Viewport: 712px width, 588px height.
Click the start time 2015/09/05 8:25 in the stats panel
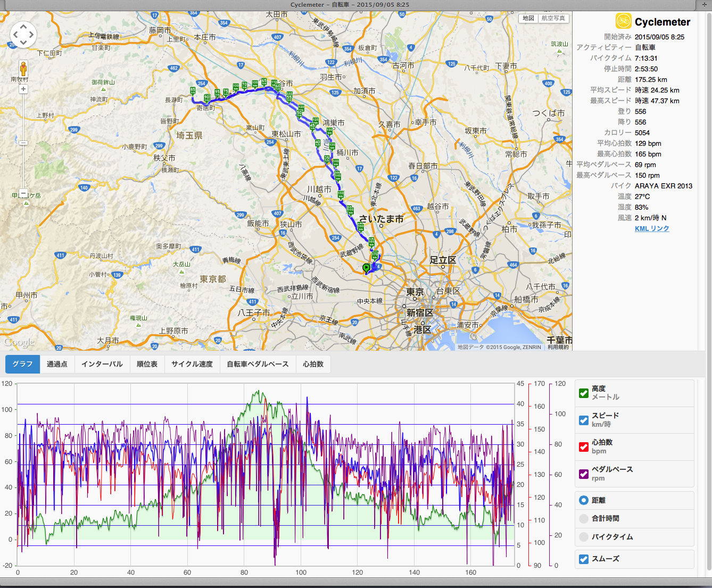[660, 37]
